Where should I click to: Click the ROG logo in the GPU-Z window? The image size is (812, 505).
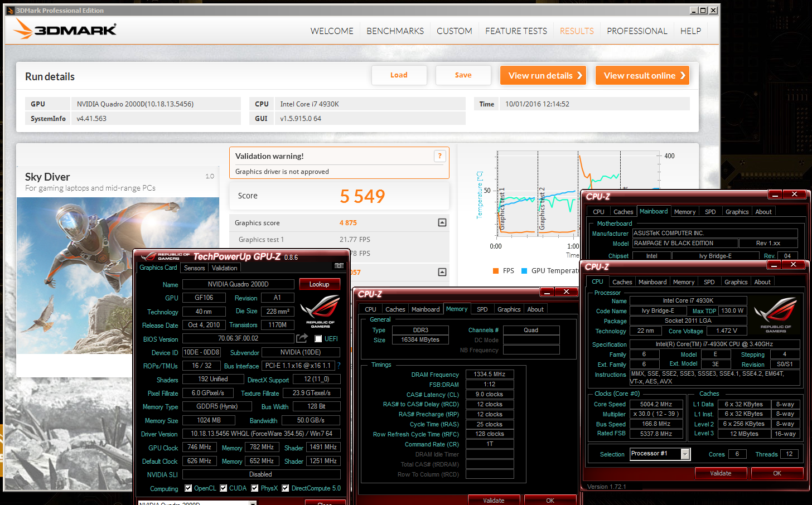[320, 310]
